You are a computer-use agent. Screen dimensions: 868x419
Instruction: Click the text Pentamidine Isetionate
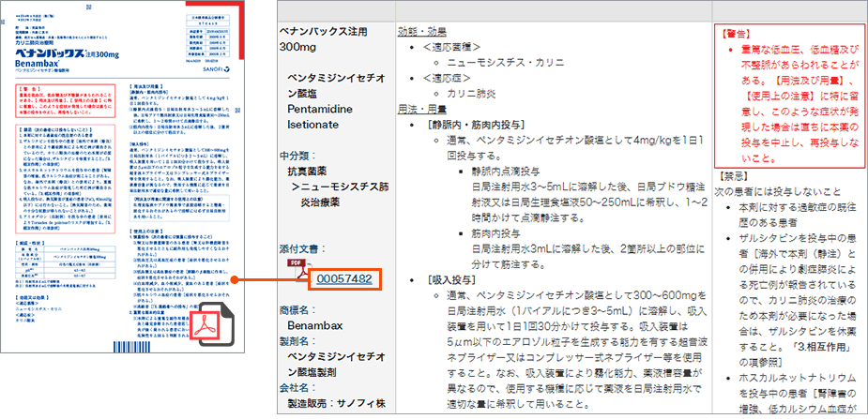(x=320, y=116)
